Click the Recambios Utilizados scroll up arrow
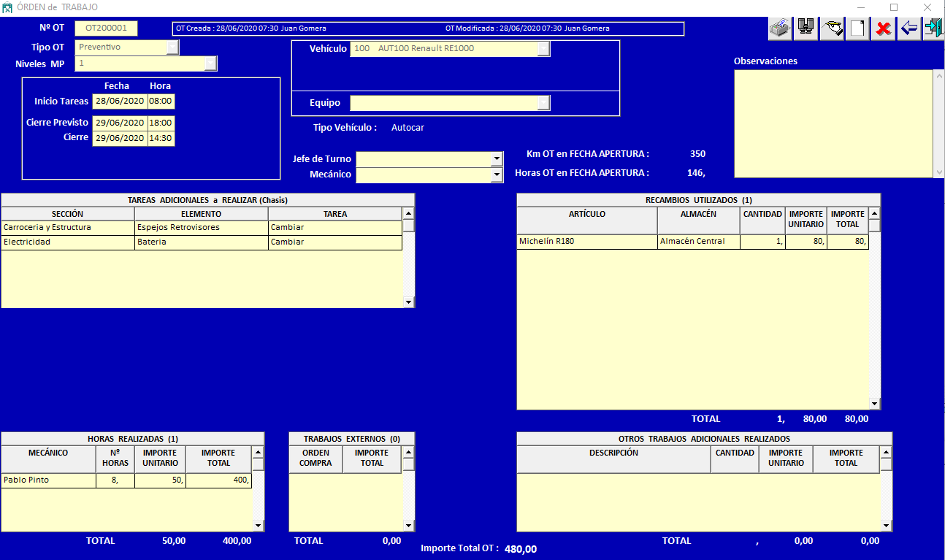 click(x=875, y=213)
